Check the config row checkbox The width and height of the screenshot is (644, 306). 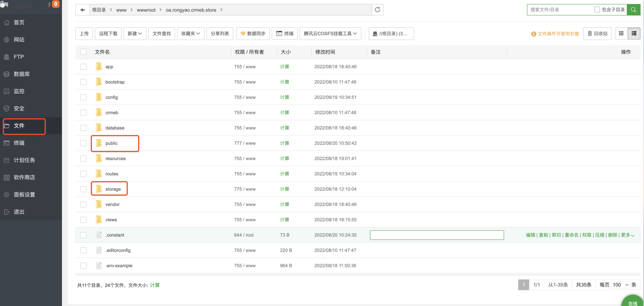click(x=83, y=97)
